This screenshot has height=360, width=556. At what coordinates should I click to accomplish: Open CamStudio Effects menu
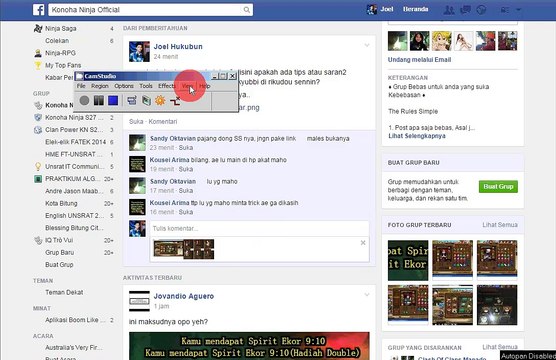[x=167, y=86]
